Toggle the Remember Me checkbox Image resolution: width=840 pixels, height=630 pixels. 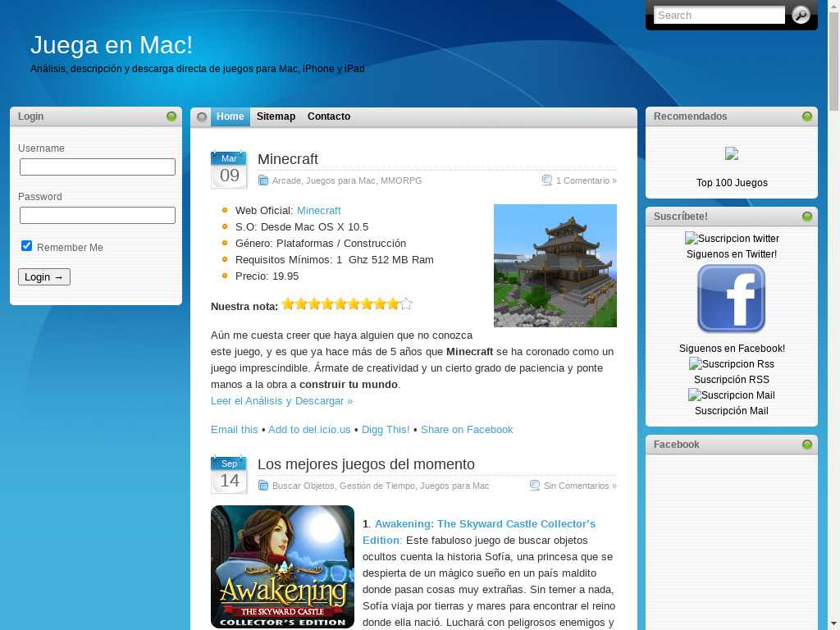(x=26, y=246)
